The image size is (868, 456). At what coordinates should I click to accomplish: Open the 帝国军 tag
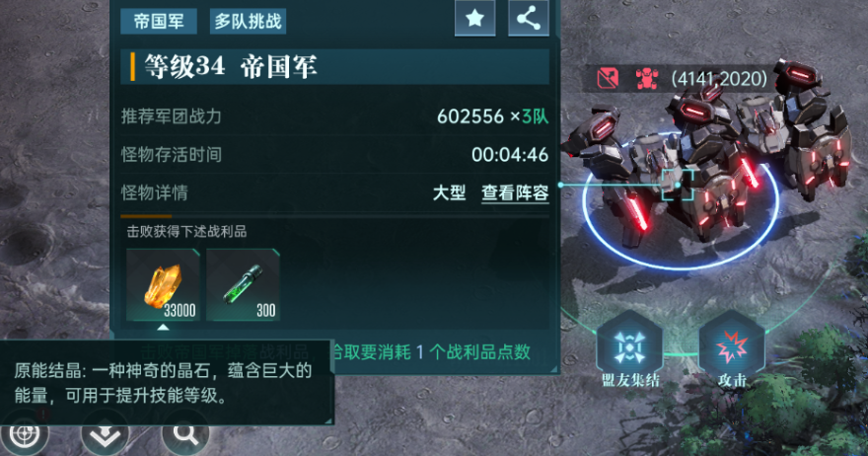point(159,21)
